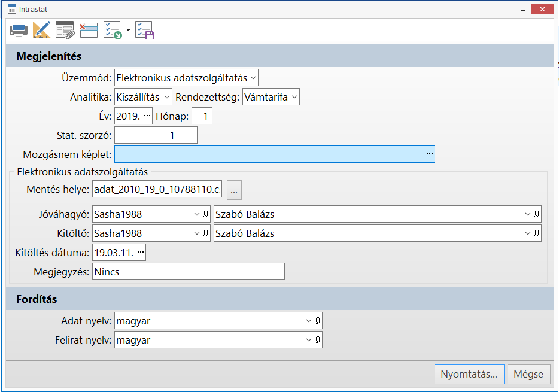The height and width of the screenshot is (392, 559).
Task: Click the save settings checklist icon with floppy disk
Action: [x=144, y=29]
